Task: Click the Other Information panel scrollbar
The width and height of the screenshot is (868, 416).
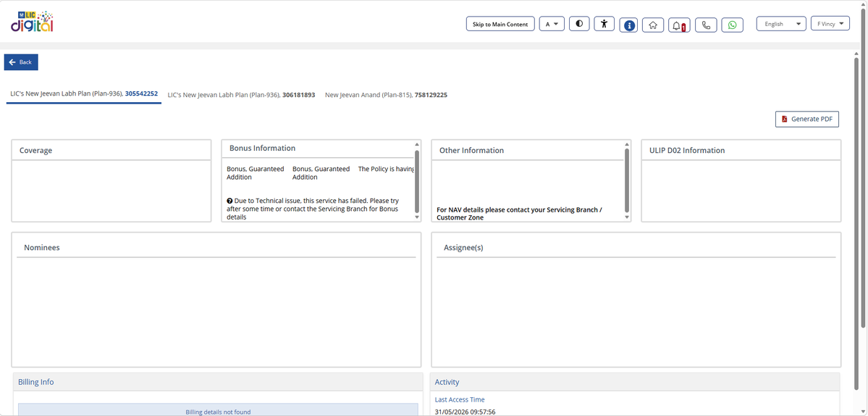Action: point(627,180)
